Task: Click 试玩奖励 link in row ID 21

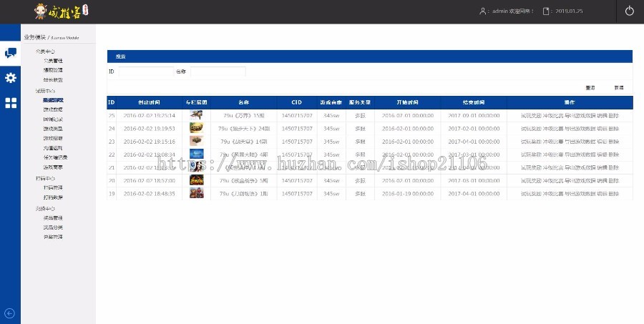Action: (531, 167)
